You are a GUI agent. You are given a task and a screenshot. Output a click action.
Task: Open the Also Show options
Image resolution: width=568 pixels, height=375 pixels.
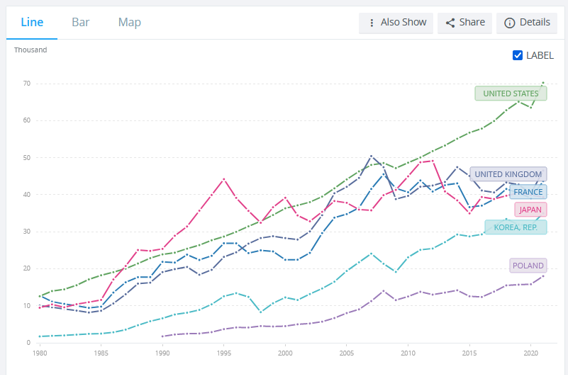396,23
